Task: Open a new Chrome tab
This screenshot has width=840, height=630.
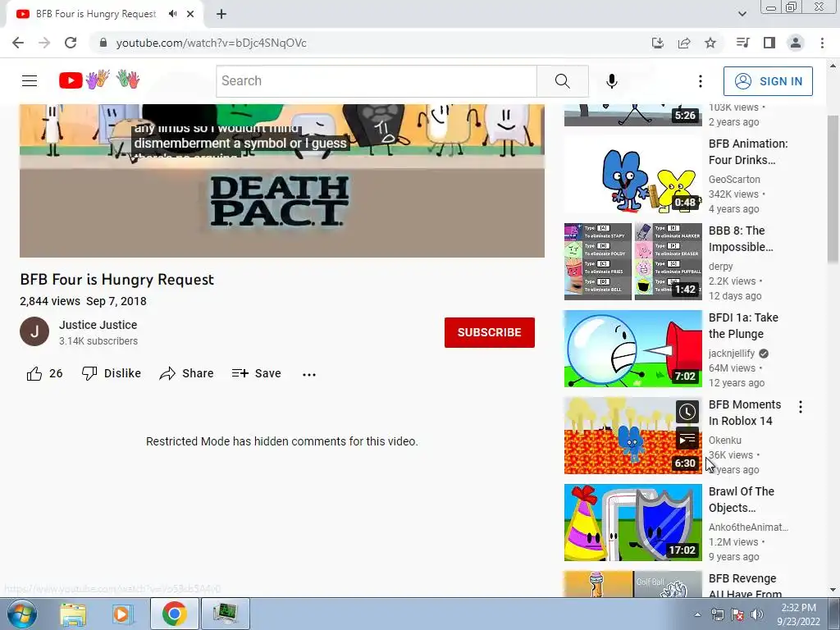Action: click(221, 14)
